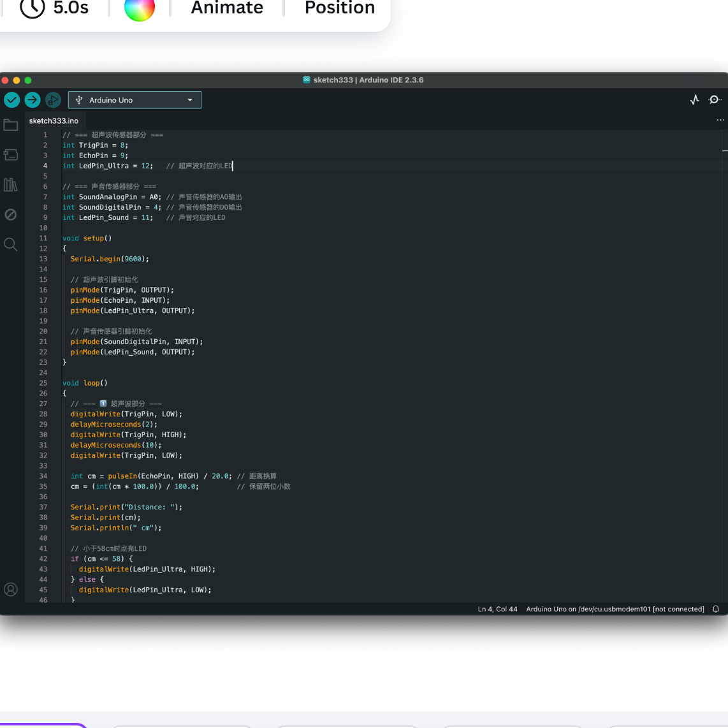
Task: Open the Boards Manager sidebar icon
Action: [11, 155]
